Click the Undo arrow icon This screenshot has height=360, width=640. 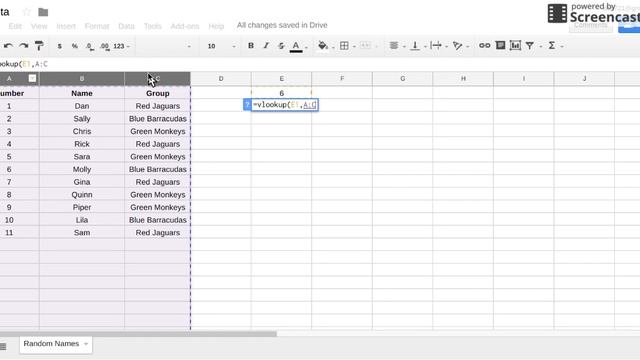pyautogui.click(x=8, y=46)
